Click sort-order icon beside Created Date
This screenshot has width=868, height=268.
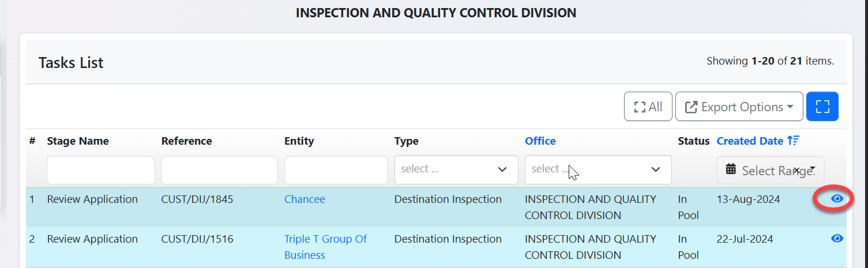tap(794, 141)
